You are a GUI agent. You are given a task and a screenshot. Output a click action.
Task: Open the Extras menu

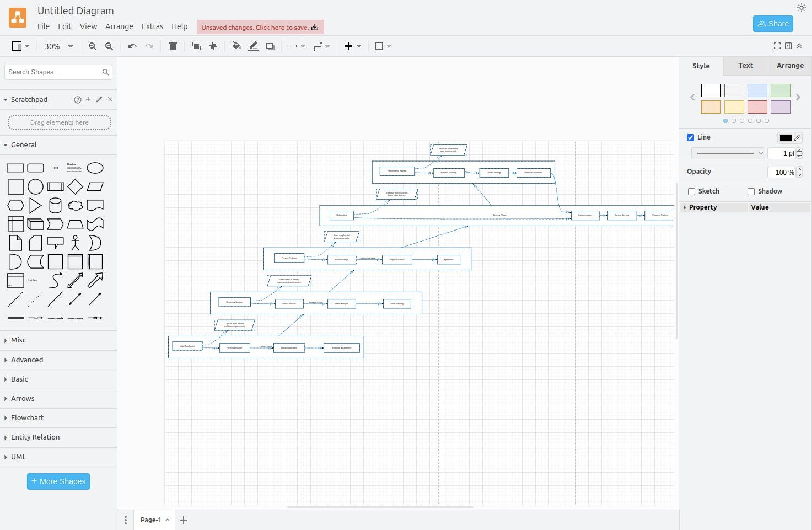click(x=152, y=26)
